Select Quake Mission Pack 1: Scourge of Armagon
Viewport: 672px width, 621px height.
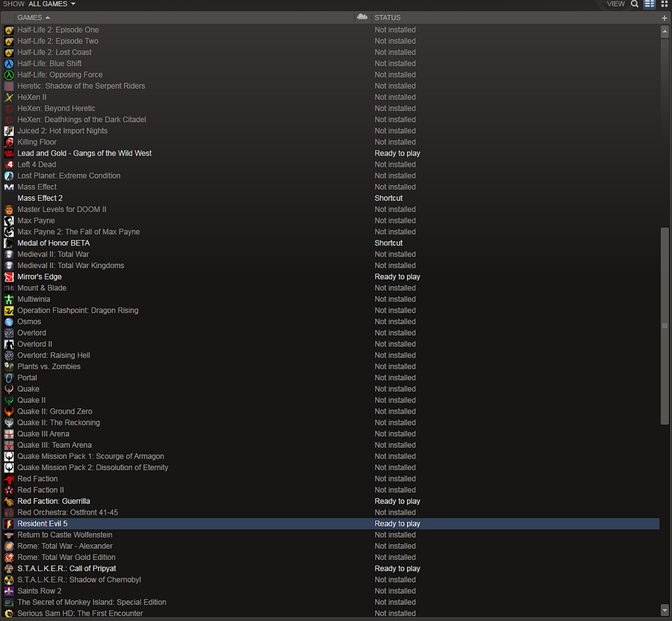91,456
